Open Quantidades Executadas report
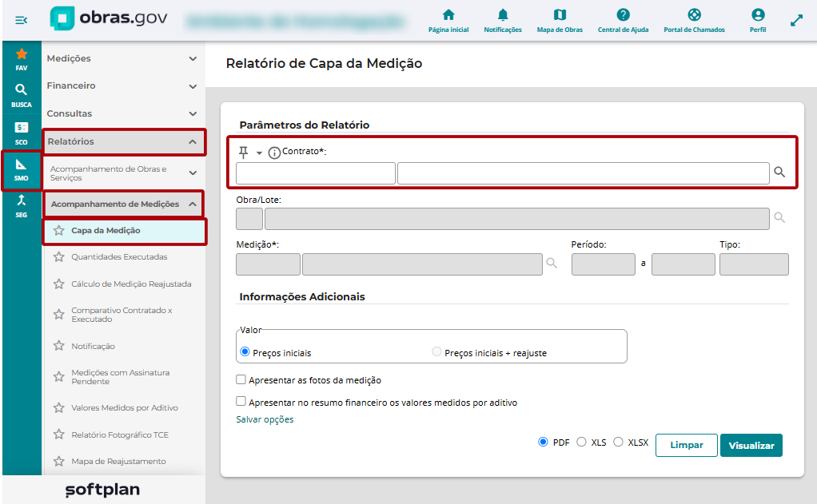817x504 pixels. 119,256
